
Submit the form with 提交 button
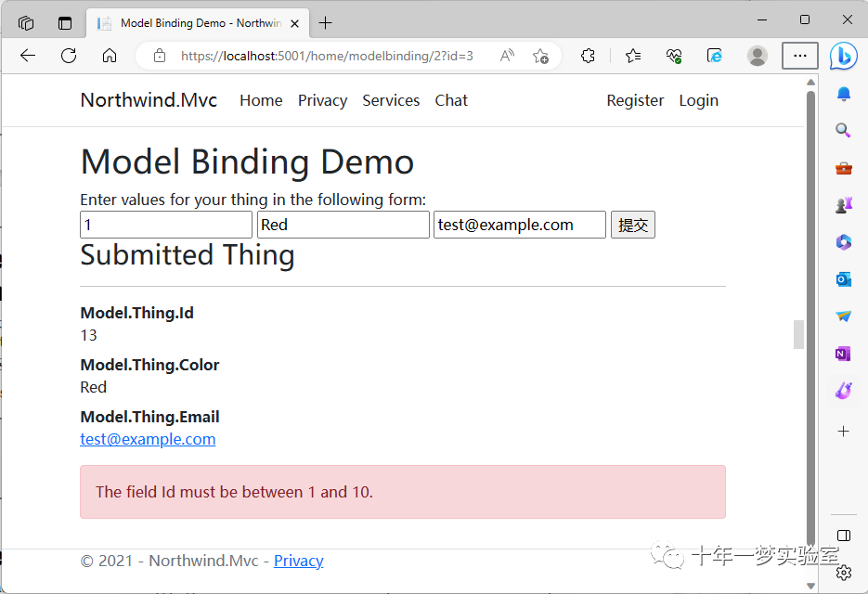point(633,225)
